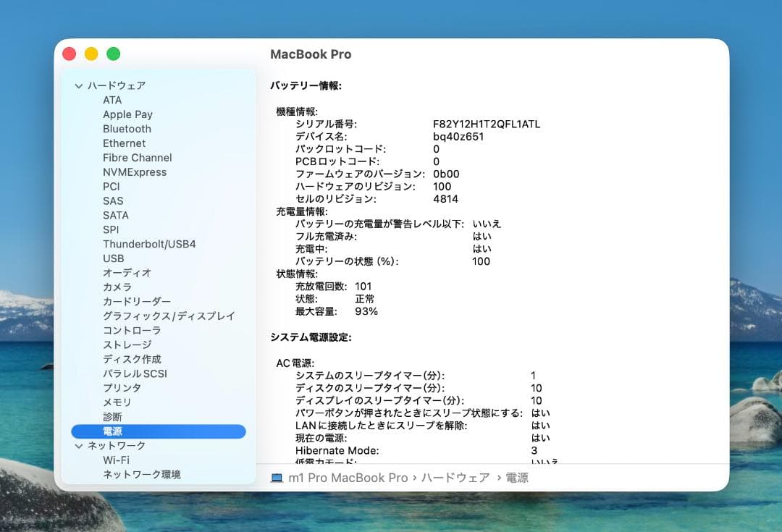Click the Mac icon in the breadcrumb bar
The height and width of the screenshot is (532, 782).
click(x=277, y=478)
